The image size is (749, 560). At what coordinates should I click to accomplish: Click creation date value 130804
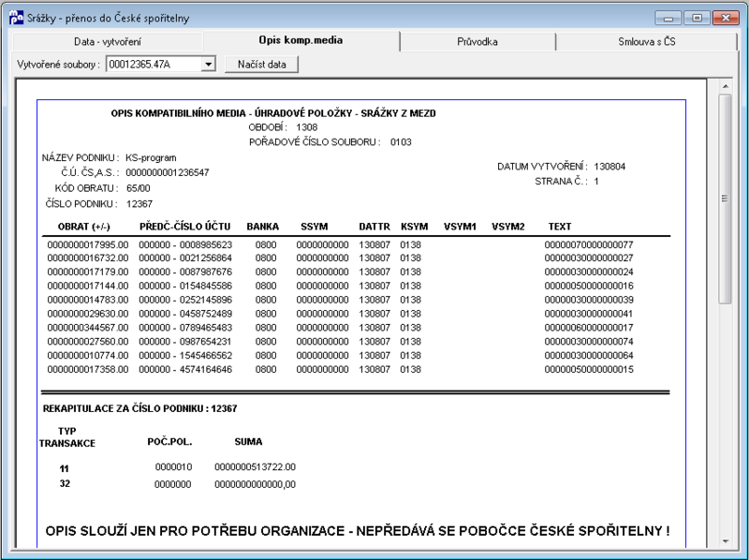(x=609, y=167)
